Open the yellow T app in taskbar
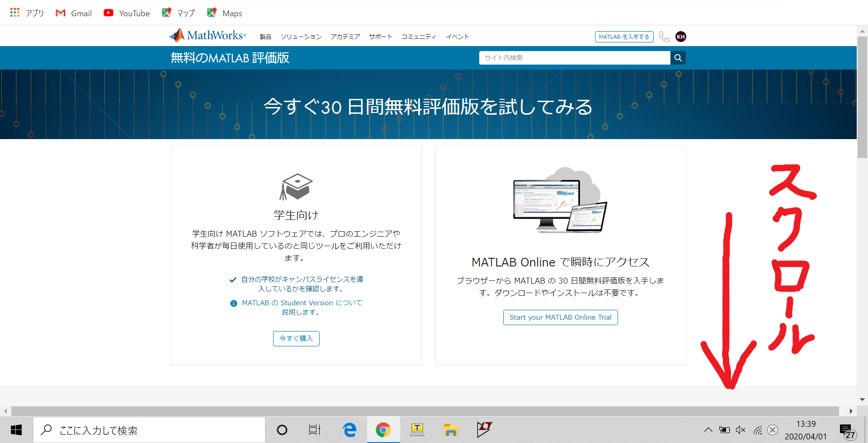 pyautogui.click(x=417, y=430)
